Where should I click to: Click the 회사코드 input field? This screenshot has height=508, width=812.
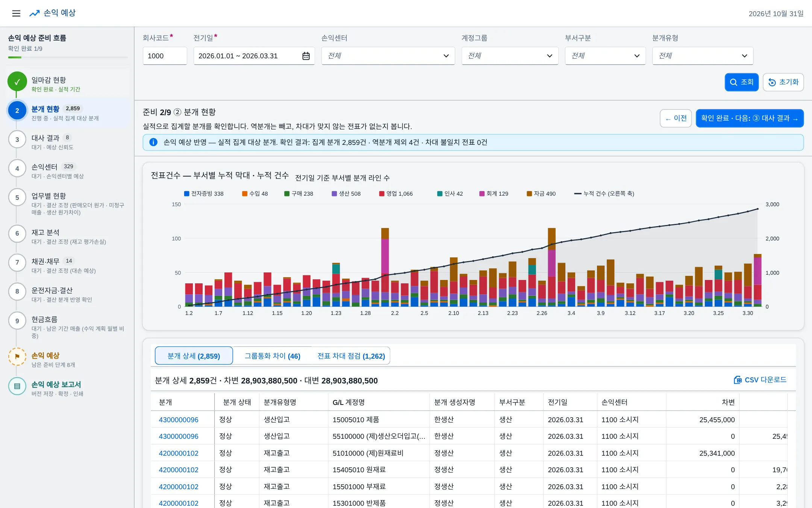pyautogui.click(x=165, y=56)
